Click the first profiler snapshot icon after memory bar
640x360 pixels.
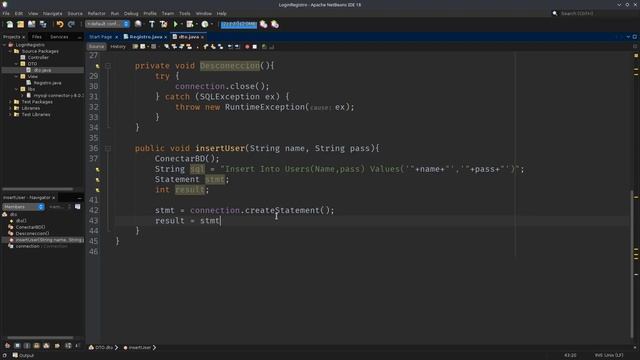[264, 24]
